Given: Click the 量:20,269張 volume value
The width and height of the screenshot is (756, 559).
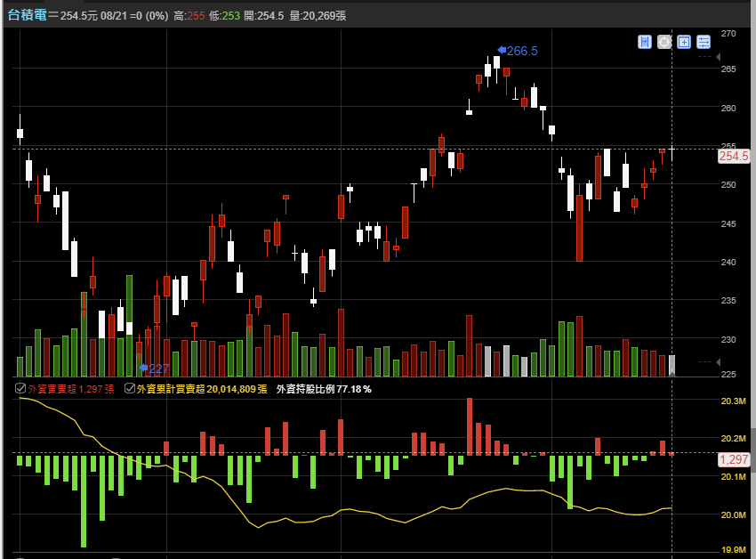Looking at the screenshot, I should click(318, 16).
